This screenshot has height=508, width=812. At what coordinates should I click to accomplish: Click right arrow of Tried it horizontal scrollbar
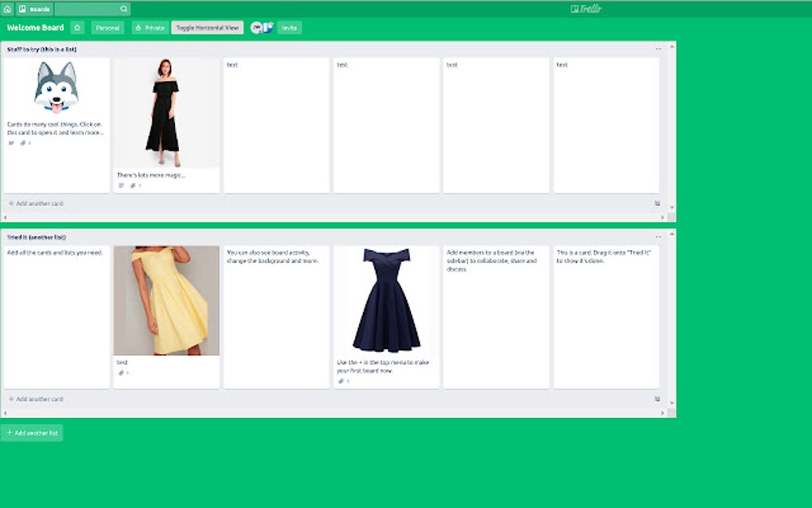(x=662, y=413)
